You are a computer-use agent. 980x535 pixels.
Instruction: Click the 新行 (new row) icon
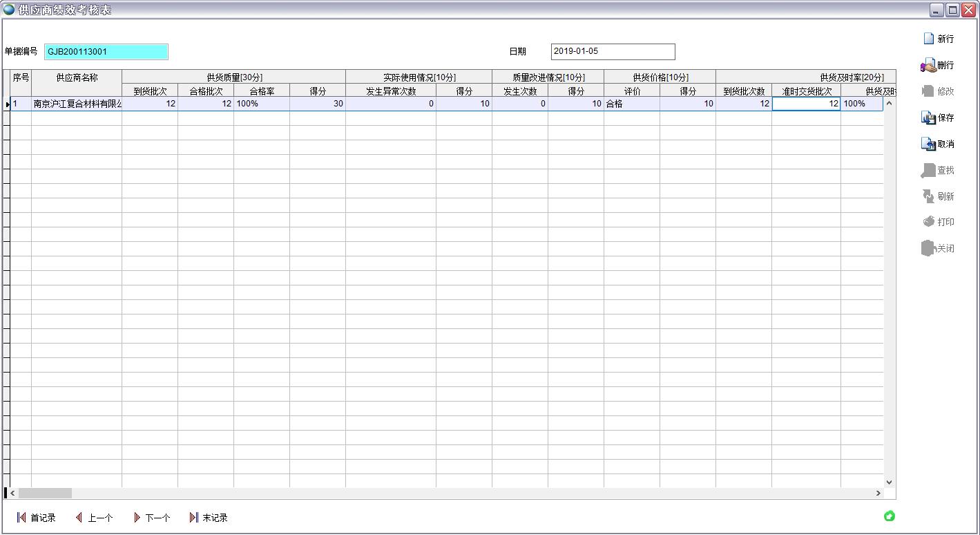[x=929, y=39]
